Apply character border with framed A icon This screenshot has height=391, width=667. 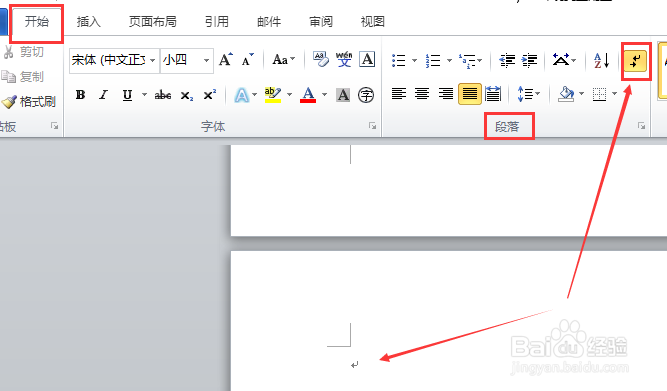pyautogui.click(x=367, y=60)
